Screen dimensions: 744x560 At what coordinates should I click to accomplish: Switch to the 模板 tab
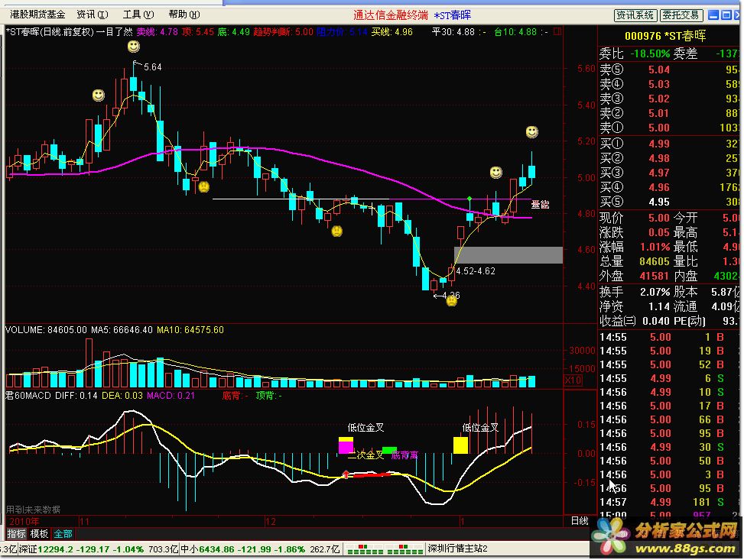pos(40,534)
